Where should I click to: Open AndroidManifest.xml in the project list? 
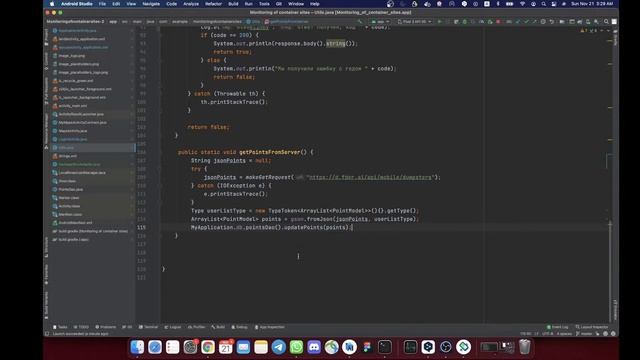(x=76, y=223)
